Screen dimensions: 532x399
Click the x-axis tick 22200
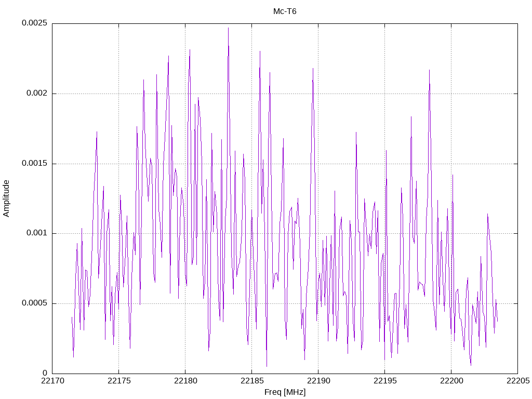click(x=451, y=381)
